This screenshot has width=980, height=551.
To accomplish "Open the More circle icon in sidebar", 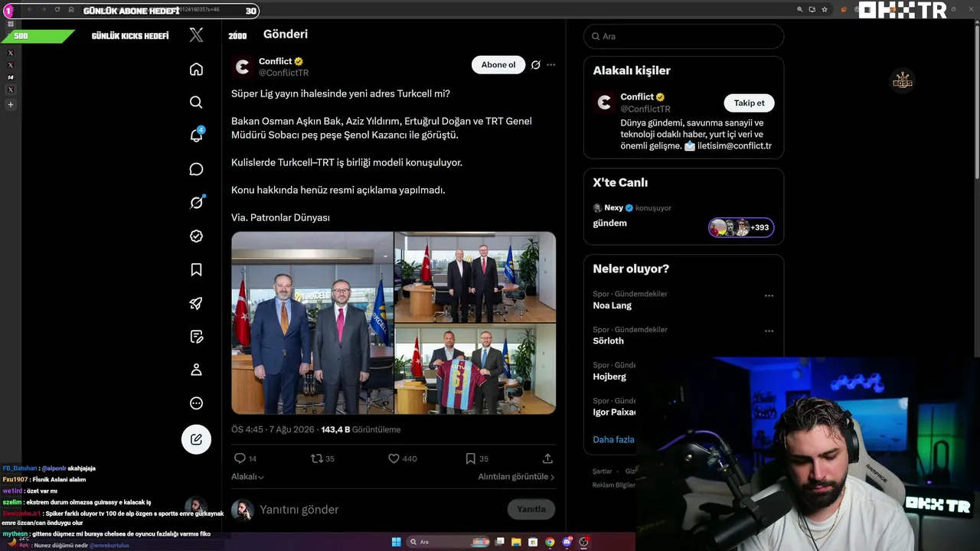I will (x=196, y=403).
